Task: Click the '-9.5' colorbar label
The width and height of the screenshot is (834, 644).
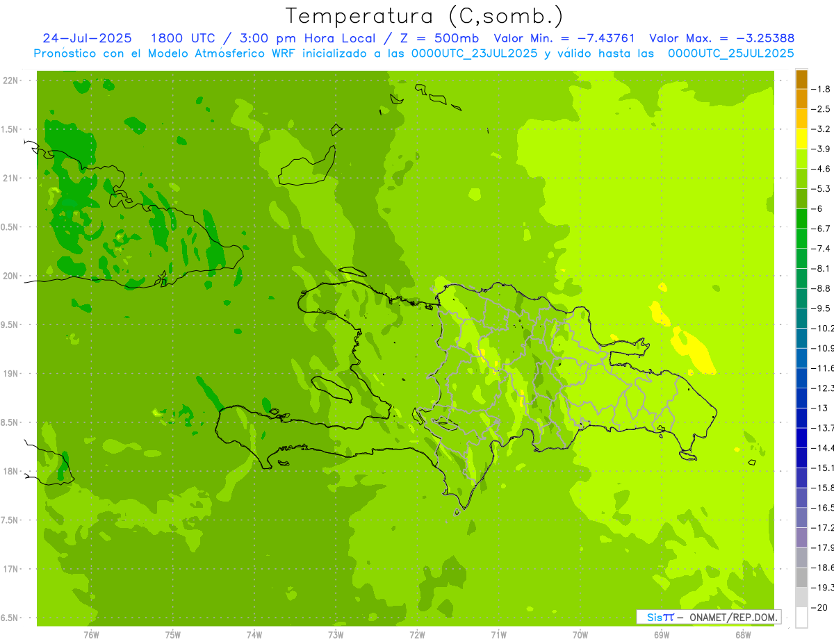Action: click(x=821, y=308)
